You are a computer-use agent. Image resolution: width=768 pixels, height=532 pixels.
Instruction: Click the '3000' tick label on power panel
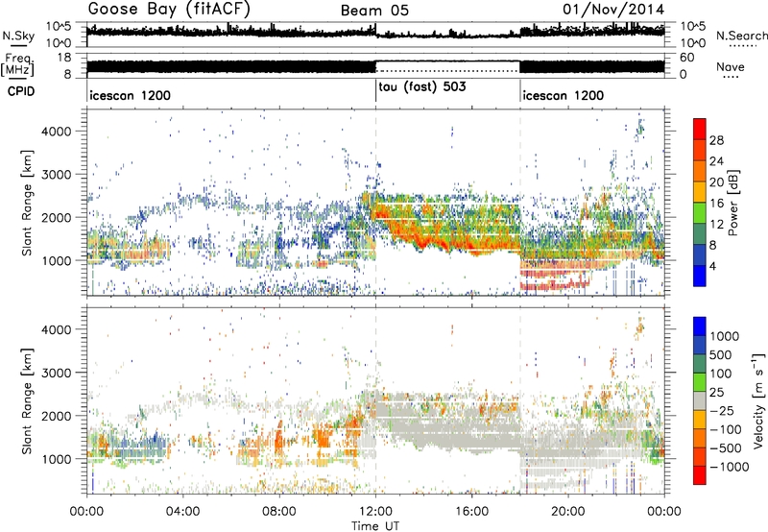[57, 175]
